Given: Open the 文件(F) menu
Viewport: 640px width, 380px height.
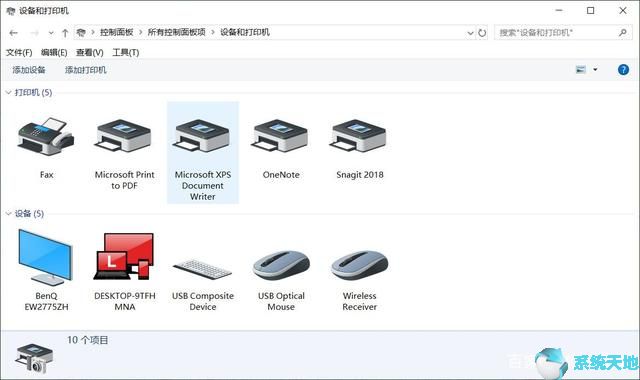Looking at the screenshot, I should 19,52.
